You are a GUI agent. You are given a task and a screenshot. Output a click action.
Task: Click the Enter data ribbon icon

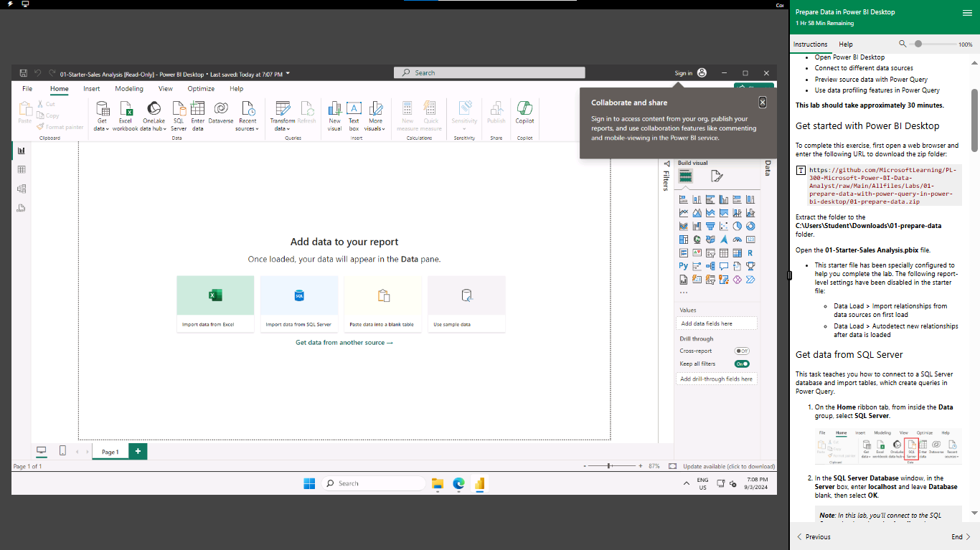click(197, 115)
